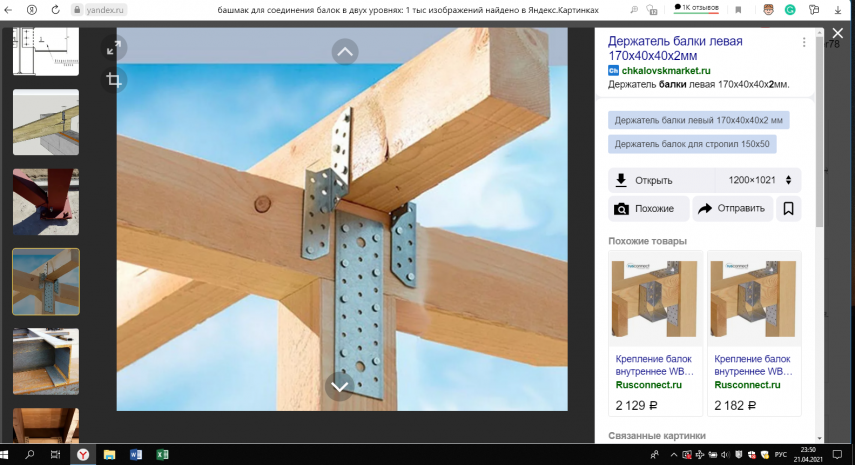Click the fullscreen expand icon on the image
The height and width of the screenshot is (465, 855).
click(113, 49)
